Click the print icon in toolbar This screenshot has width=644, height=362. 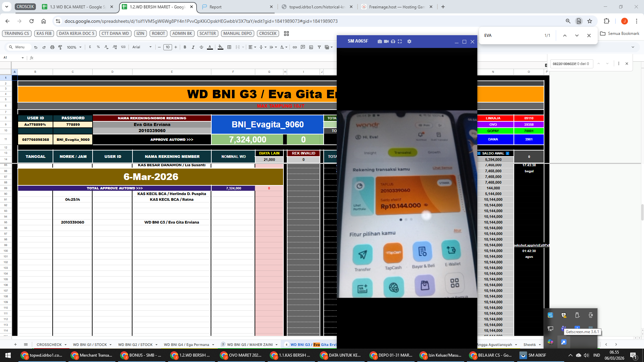pyautogui.click(x=52, y=47)
